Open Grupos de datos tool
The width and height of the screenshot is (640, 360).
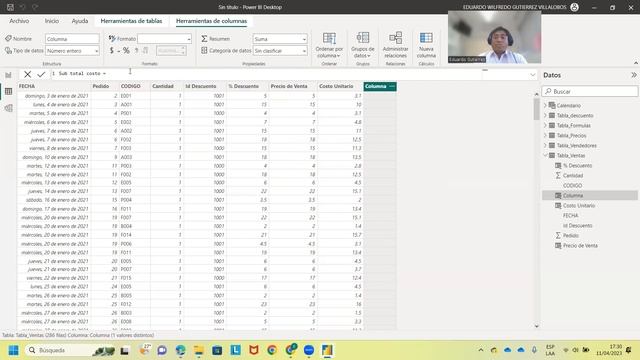tap(362, 45)
